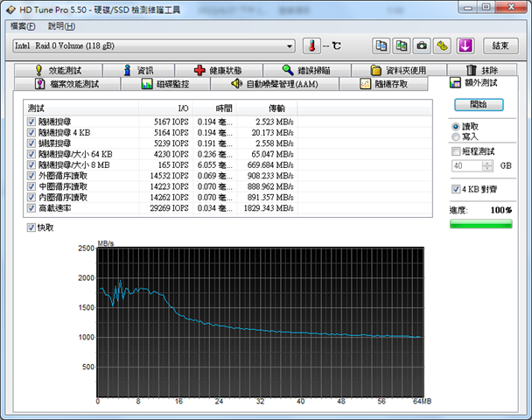Enable the 短程測試 short stroke checkbox
Screen dimensions: 532x420
[x=456, y=151]
